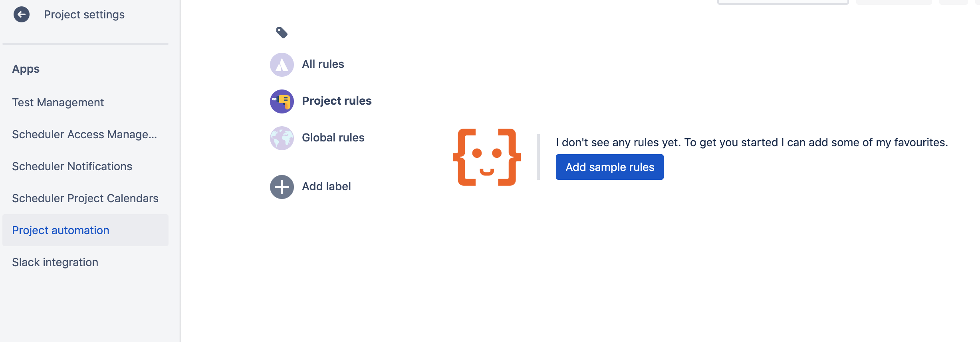
Task: Select the Global rules globe icon
Action: [x=282, y=137]
